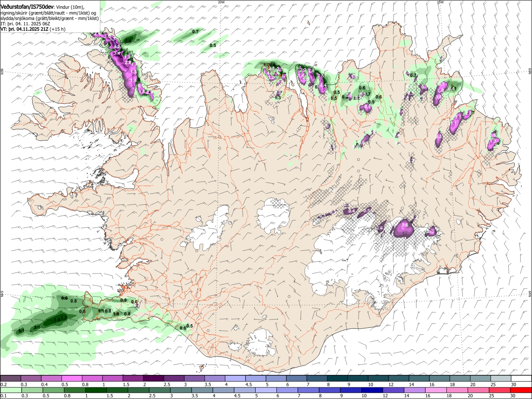Image resolution: width=532 pixels, height=399 pixels.
Task: Click the Veðurstofan/IS750dev title text
Action: click(x=27, y=7)
